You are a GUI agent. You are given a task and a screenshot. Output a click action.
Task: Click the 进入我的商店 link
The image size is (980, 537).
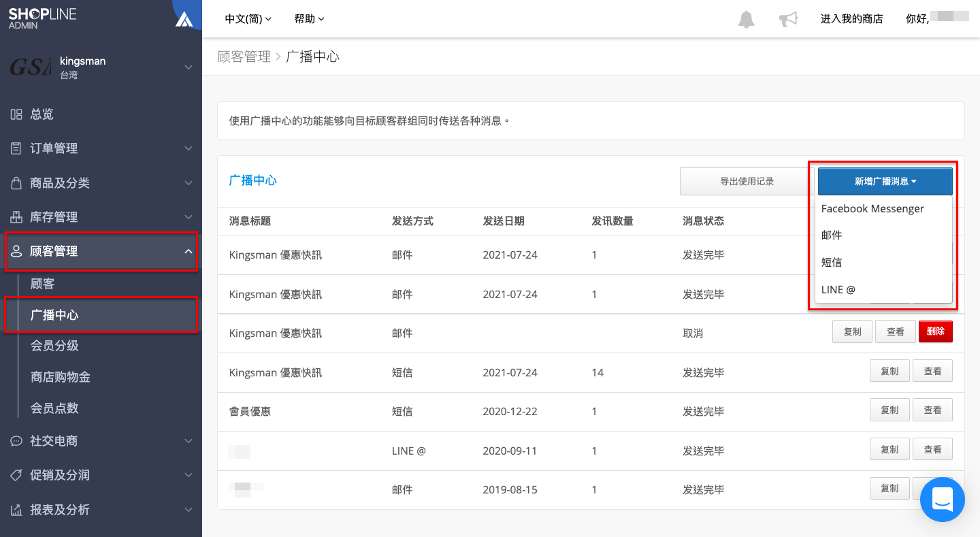[x=851, y=19]
